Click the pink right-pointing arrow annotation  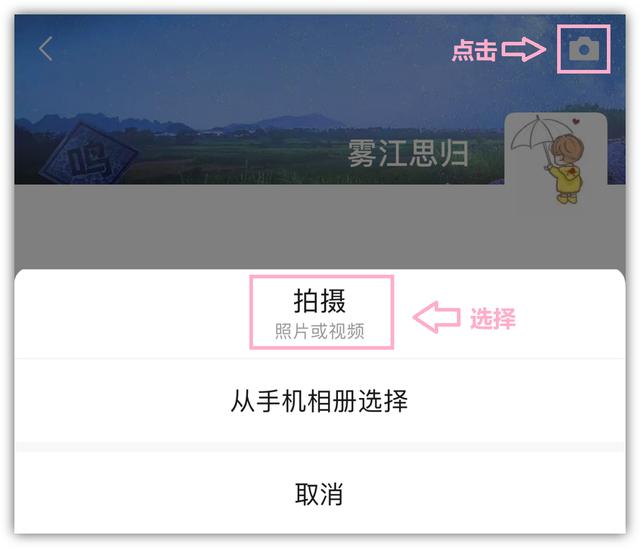(x=524, y=50)
